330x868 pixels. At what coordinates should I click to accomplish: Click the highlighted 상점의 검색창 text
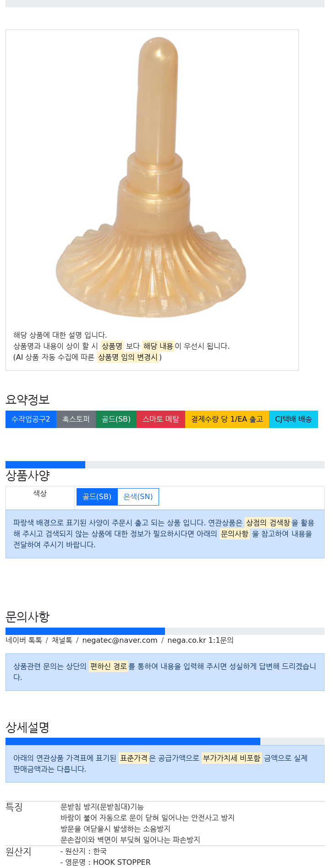[268, 523]
